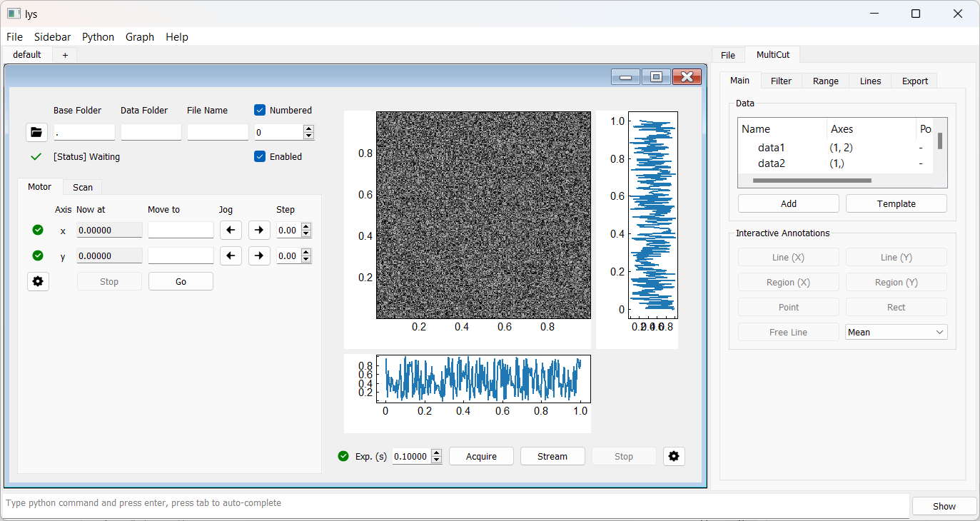
Task: Click the base folder browse icon
Action: pyautogui.click(x=36, y=132)
